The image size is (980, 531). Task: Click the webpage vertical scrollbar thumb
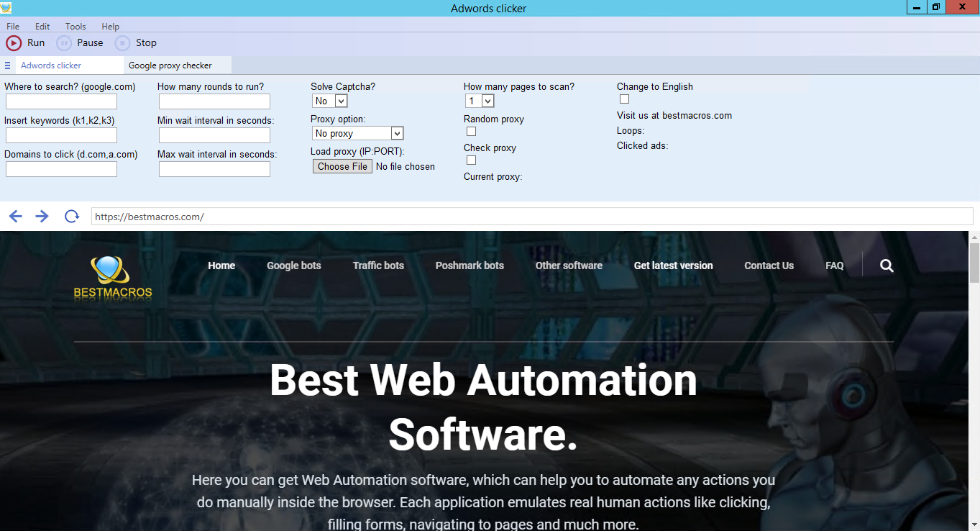click(974, 263)
